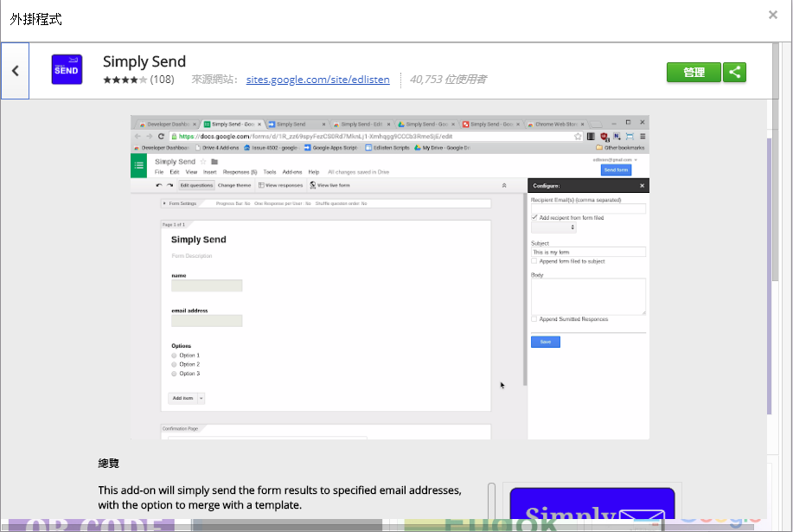
Task: Open the Edit menu in the preview
Action: tap(175, 172)
